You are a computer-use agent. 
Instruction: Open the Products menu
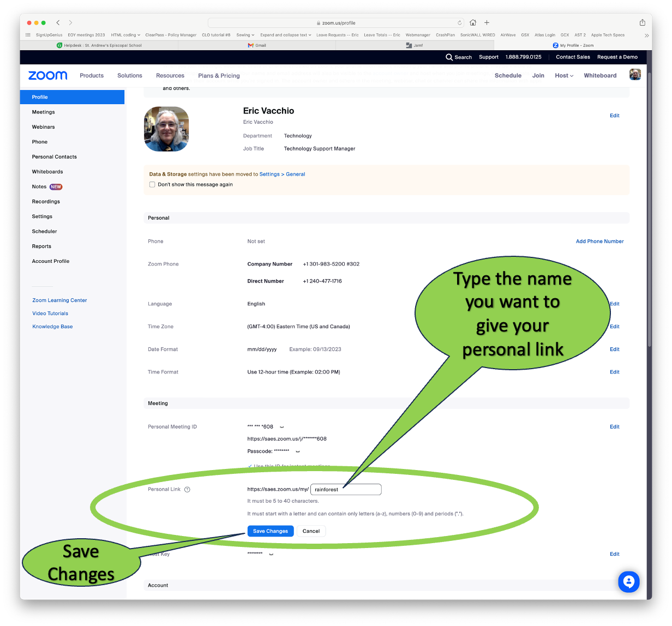(x=92, y=76)
